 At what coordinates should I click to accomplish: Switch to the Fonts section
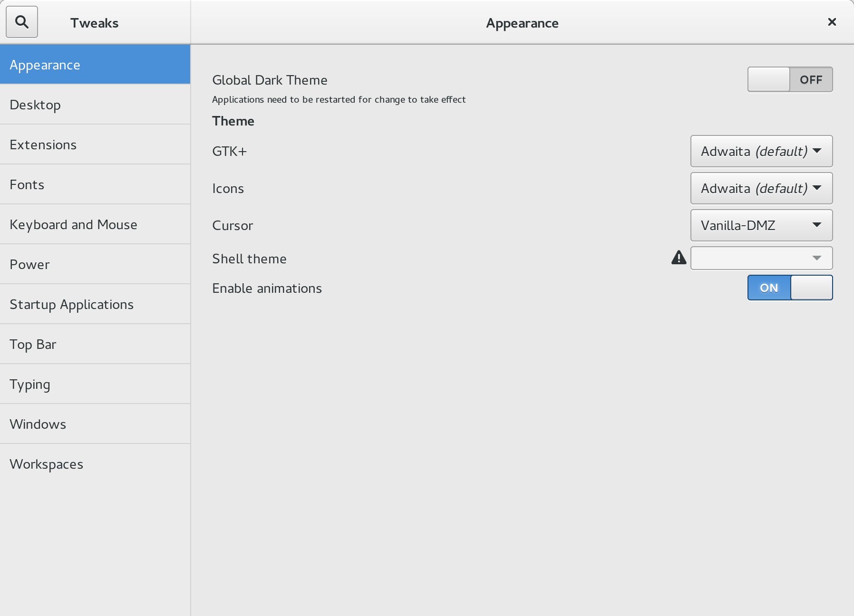95,184
